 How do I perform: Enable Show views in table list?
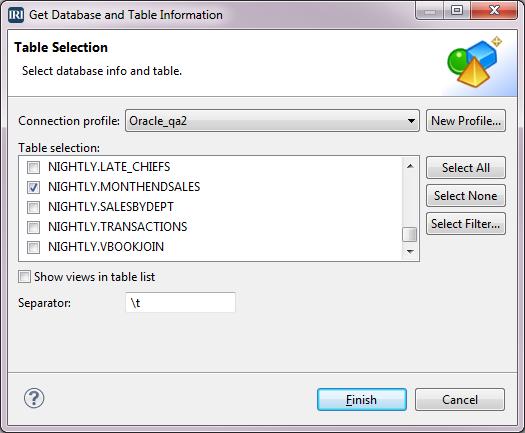(24, 277)
